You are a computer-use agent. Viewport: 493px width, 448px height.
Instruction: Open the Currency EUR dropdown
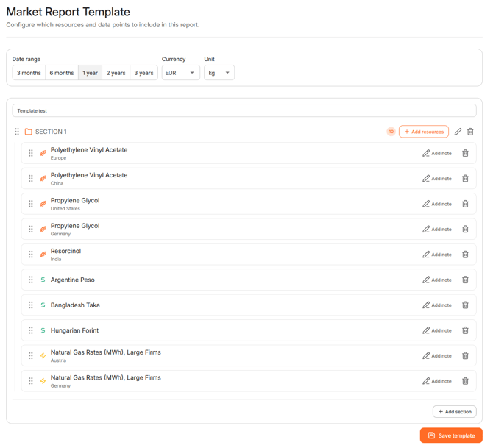(x=181, y=73)
